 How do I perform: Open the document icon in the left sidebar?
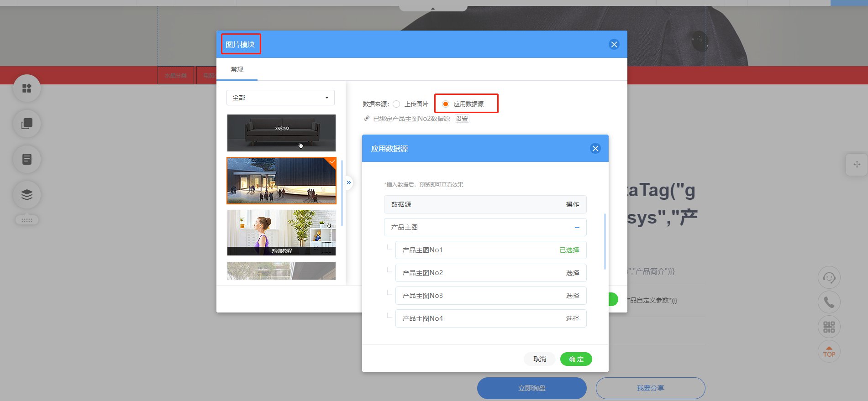tap(27, 159)
